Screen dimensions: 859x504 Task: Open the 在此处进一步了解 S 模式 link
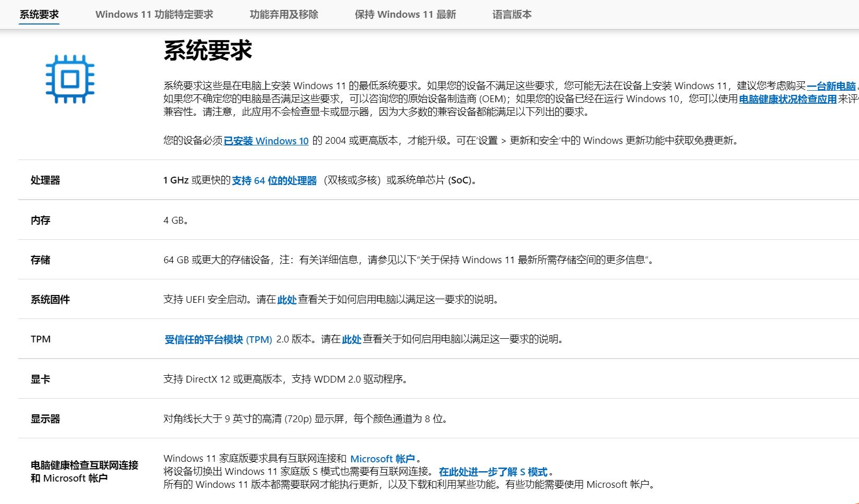coord(495,471)
